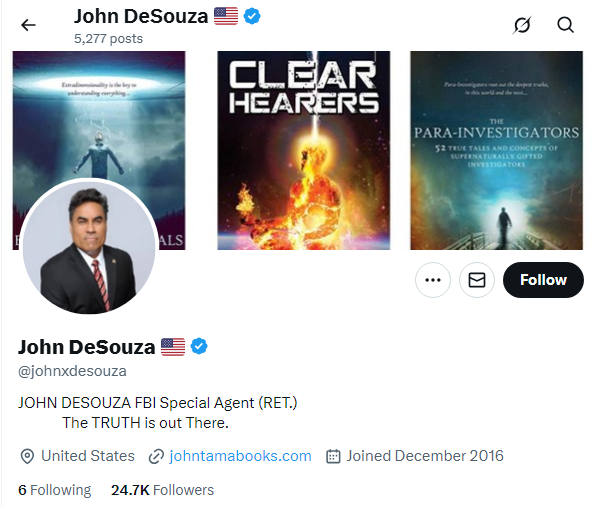
Task: Open the Clear Hearers banner image
Action: pos(304,151)
